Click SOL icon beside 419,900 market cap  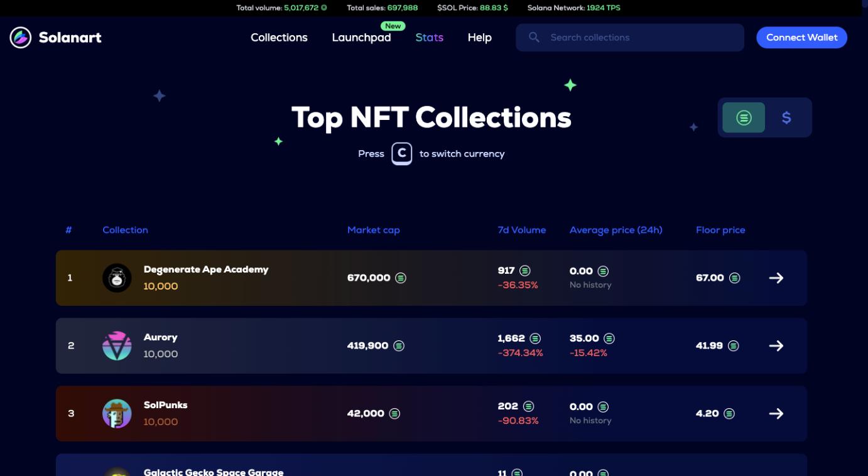coord(399,345)
